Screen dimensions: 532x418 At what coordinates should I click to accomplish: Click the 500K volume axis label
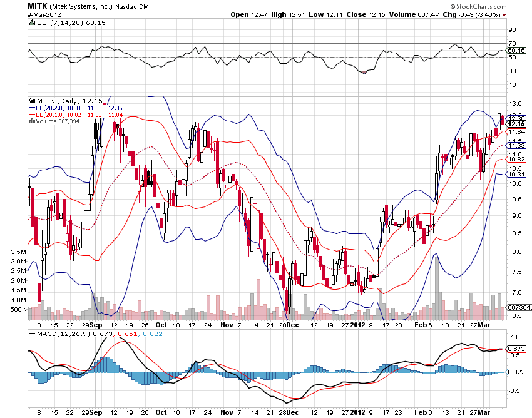(18, 310)
